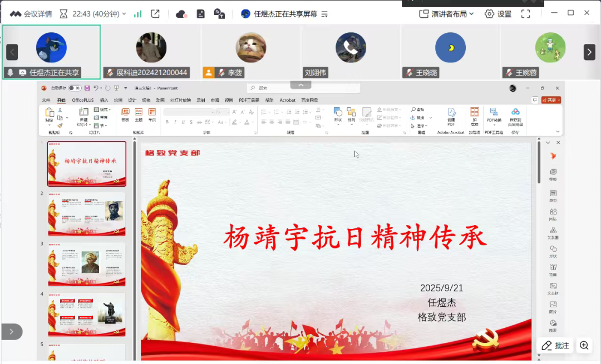Open the 设计 ribbon tab
The width and height of the screenshot is (601, 364).
pos(132,101)
